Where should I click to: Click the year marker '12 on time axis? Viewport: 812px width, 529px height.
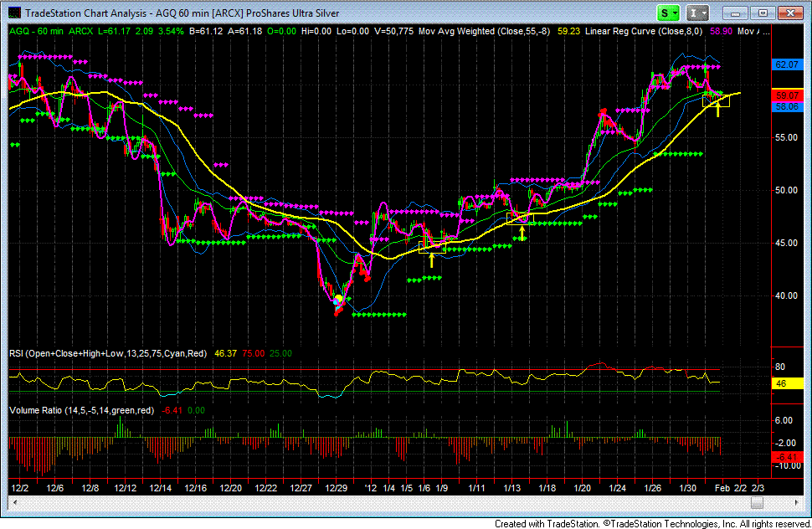click(371, 488)
